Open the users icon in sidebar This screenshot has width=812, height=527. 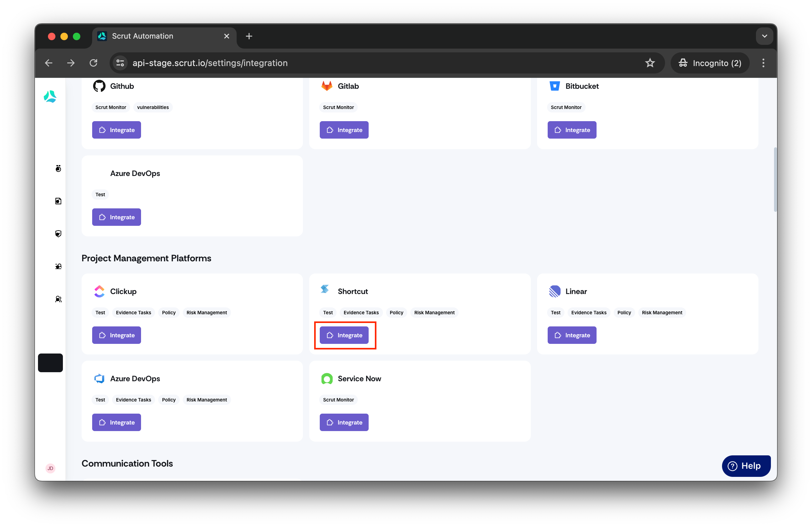pos(58,299)
